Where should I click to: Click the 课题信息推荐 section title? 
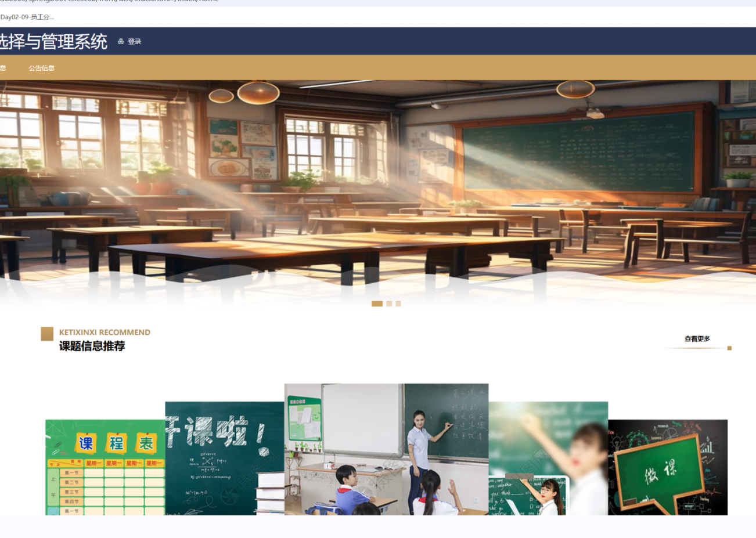(92, 346)
